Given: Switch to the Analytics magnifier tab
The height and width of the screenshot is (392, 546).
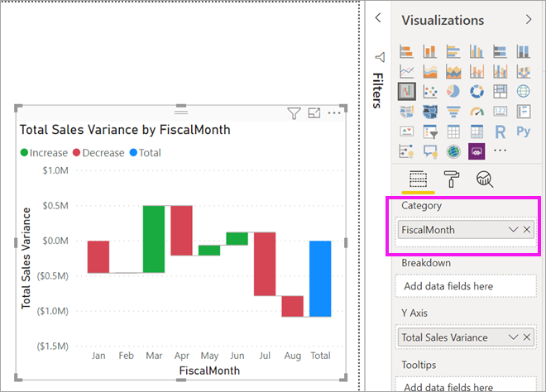Looking at the screenshot, I should point(484,179).
